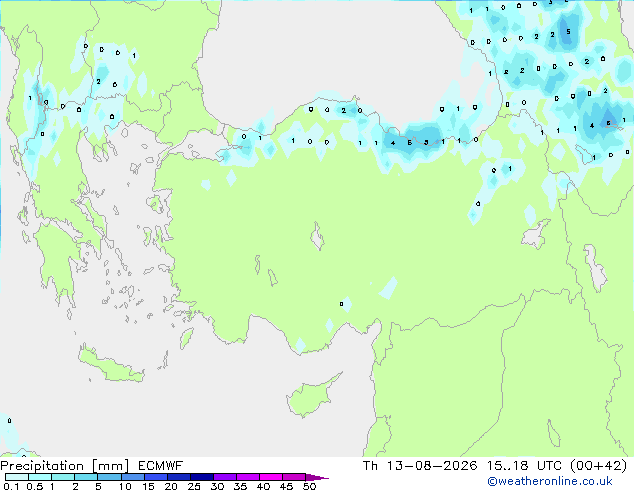Viewport: 634px width, 490px height.
Task: Click the 35–40 mm purple legend swatch
Action: [x=247, y=477]
